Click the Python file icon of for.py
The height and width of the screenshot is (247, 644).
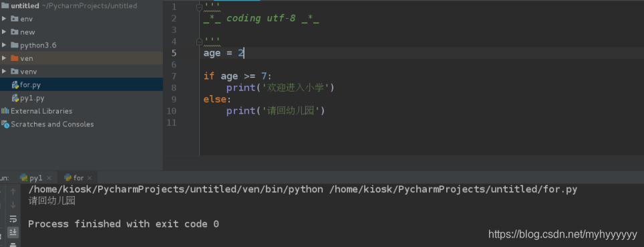(15, 85)
